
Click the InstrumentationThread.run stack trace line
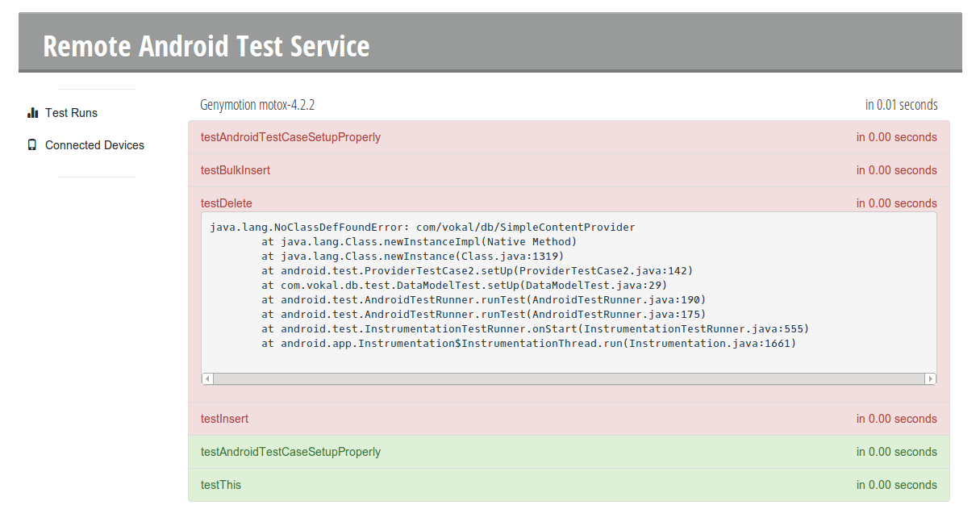click(528, 344)
